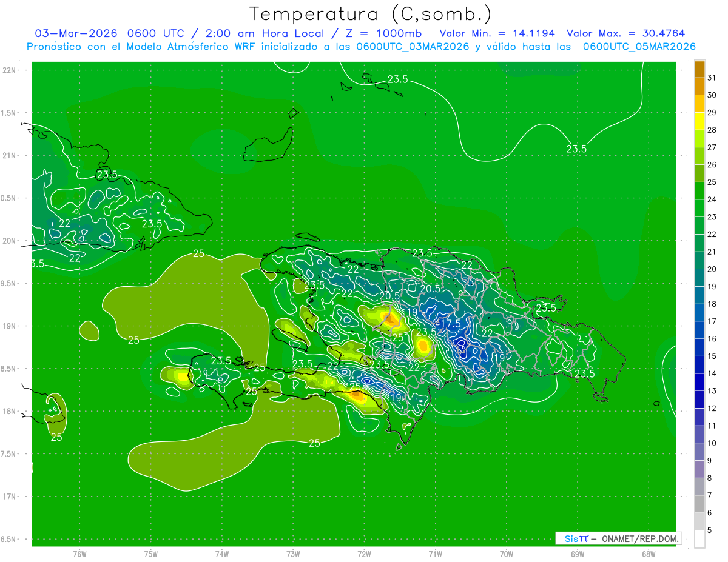
Task: Click the green legend swatch between 23 and 24
Action: click(x=699, y=208)
